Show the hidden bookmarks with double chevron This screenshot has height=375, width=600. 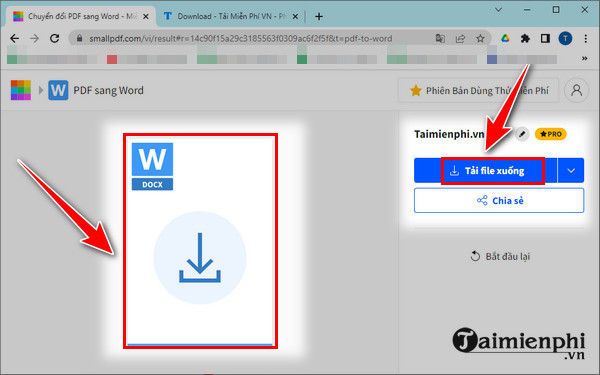click(x=584, y=59)
